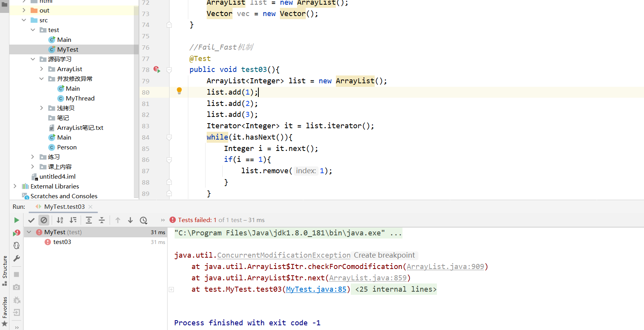644x330 pixels.
Task: Go to next failed test arrow
Action: [130, 220]
